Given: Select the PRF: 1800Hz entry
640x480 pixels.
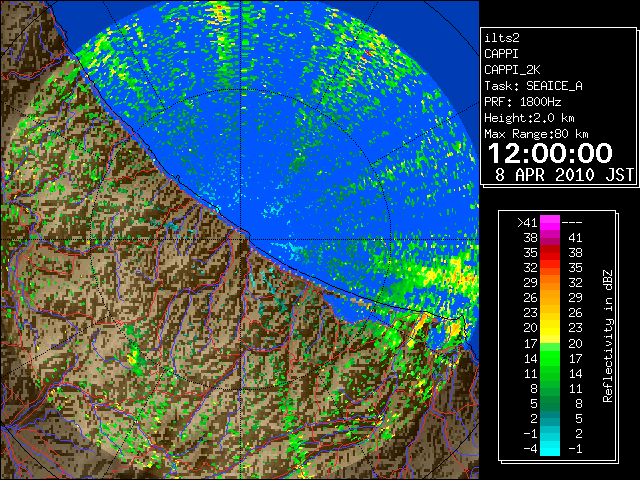Looking at the screenshot, I should pos(522,102).
